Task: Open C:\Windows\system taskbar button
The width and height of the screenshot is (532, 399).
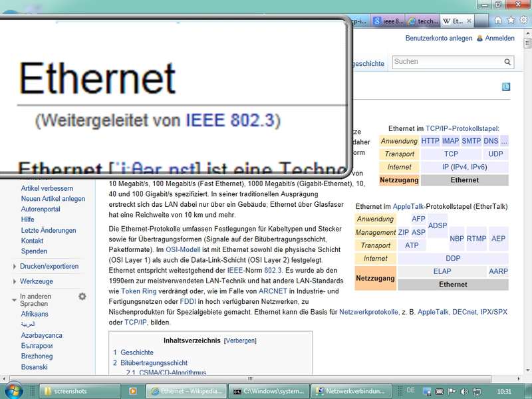Action: 269,391
